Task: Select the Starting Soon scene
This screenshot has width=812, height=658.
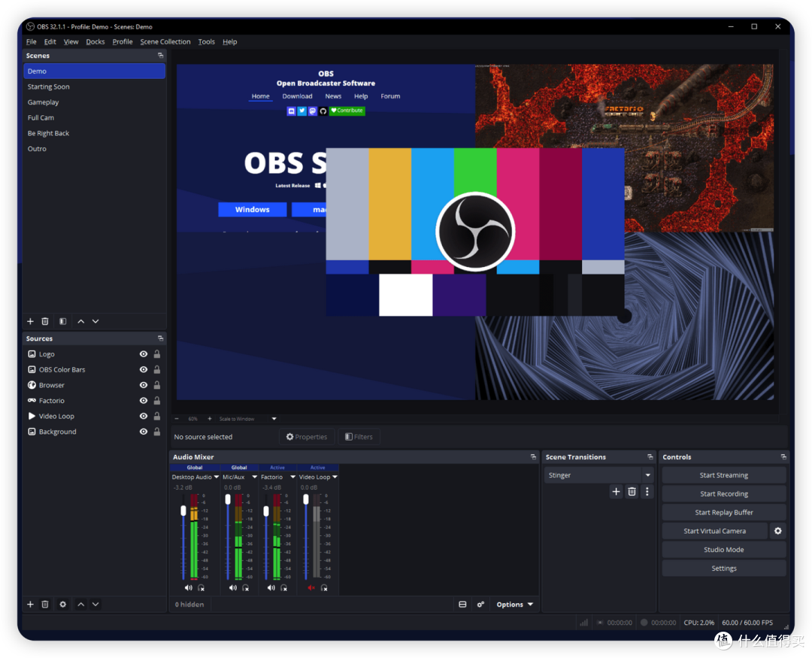Action: tap(94, 86)
